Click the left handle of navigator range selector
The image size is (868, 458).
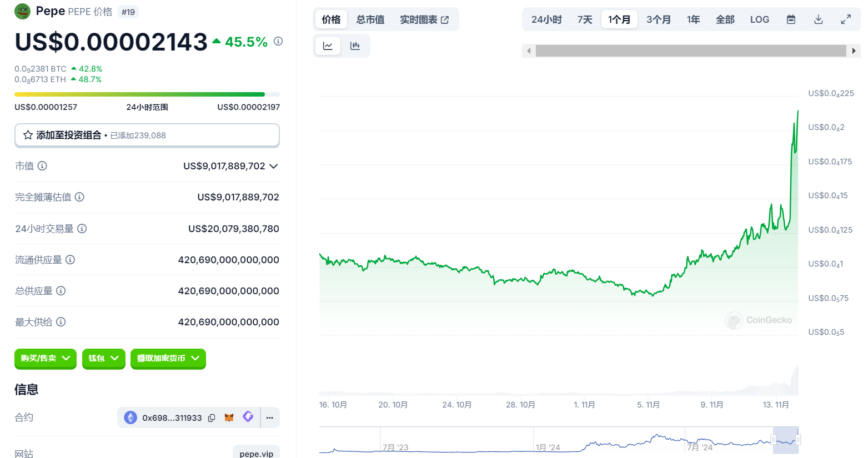coord(773,440)
